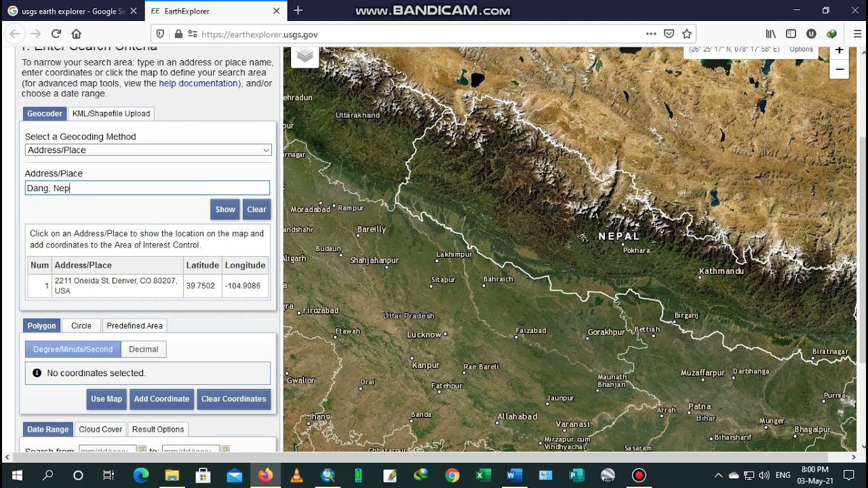Open the Firefox hamburger menu

(x=857, y=34)
